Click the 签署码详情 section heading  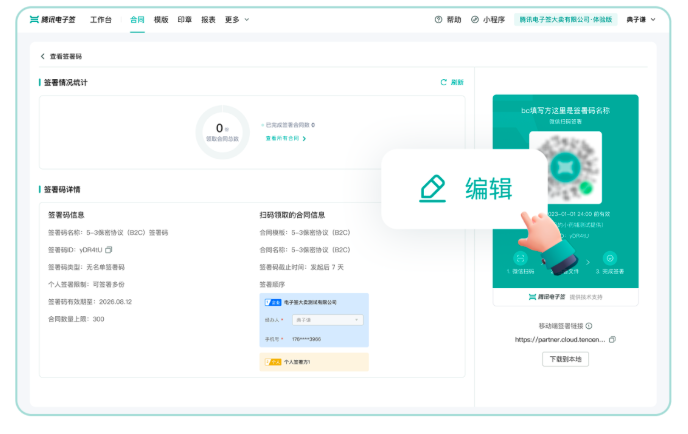tap(62, 190)
